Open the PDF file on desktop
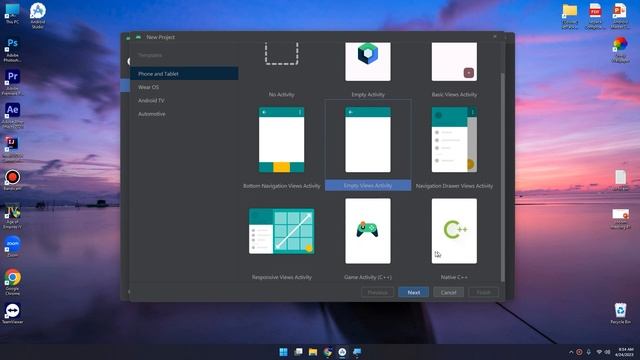640x360 pixels. 595,16
